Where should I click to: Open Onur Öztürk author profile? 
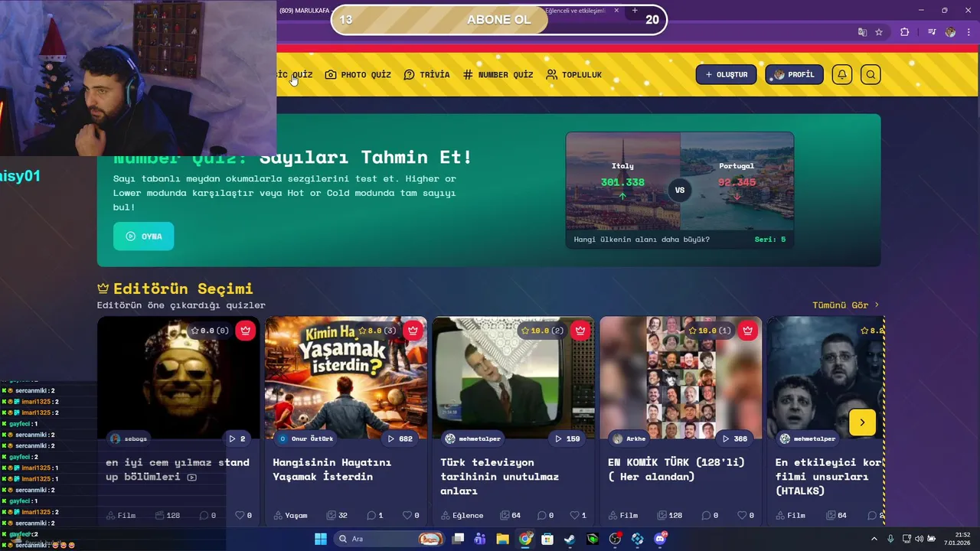coord(305,439)
